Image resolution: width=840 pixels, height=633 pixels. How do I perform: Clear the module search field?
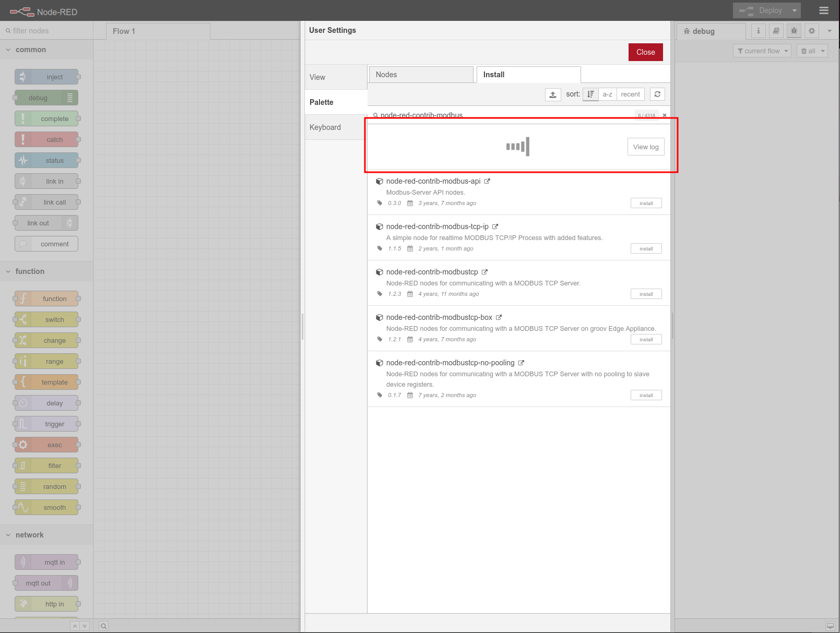click(x=665, y=115)
